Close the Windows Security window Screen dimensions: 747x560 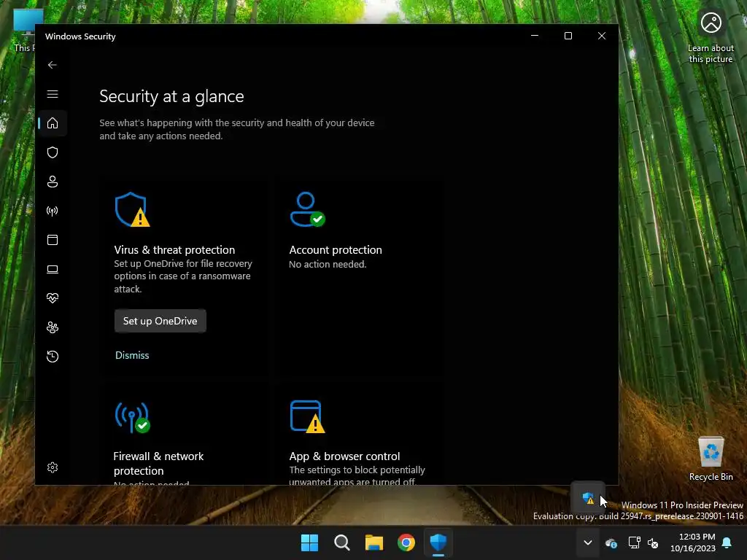tap(602, 36)
